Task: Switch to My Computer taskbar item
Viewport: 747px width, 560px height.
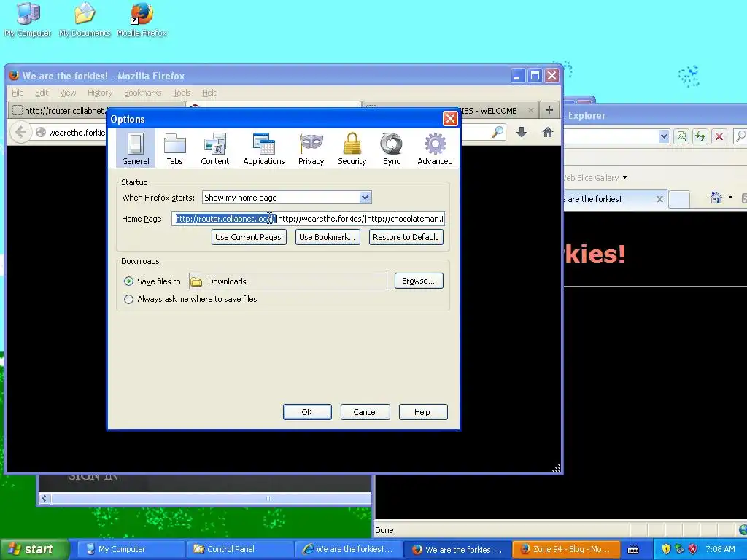Action: [131, 550]
